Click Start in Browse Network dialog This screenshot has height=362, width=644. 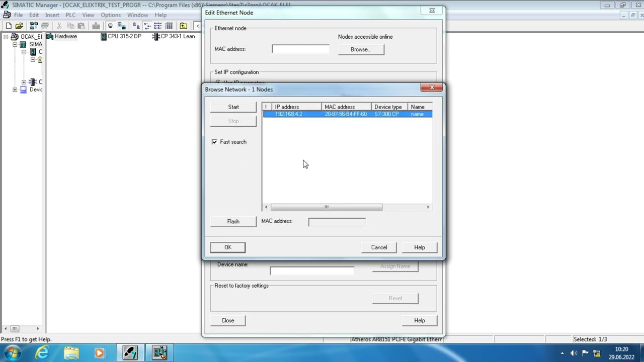[x=233, y=107]
